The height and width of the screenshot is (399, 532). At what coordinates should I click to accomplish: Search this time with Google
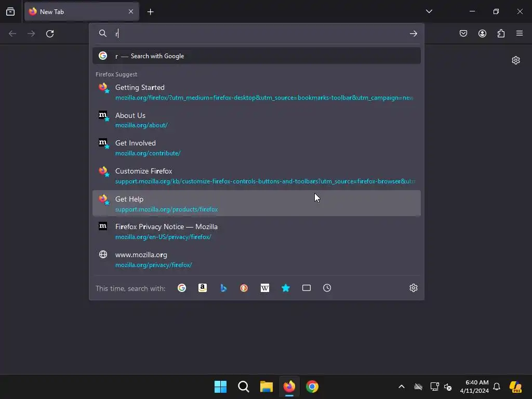click(182, 288)
